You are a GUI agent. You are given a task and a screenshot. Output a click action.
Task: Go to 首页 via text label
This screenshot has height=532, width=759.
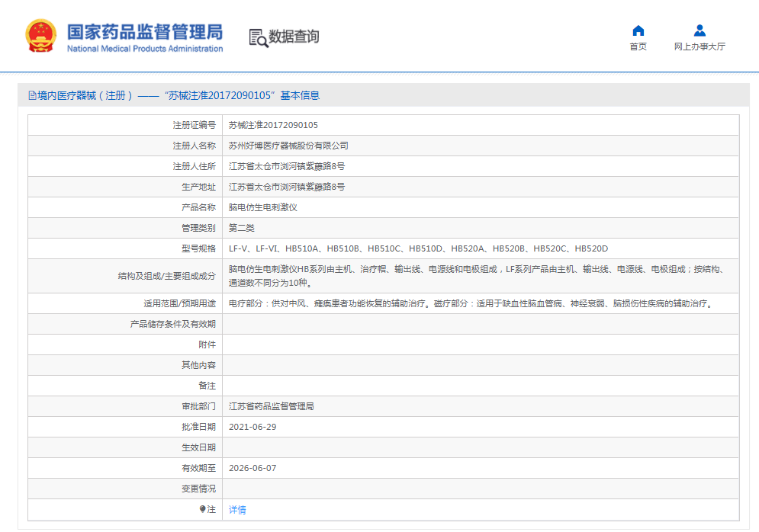[x=638, y=46]
